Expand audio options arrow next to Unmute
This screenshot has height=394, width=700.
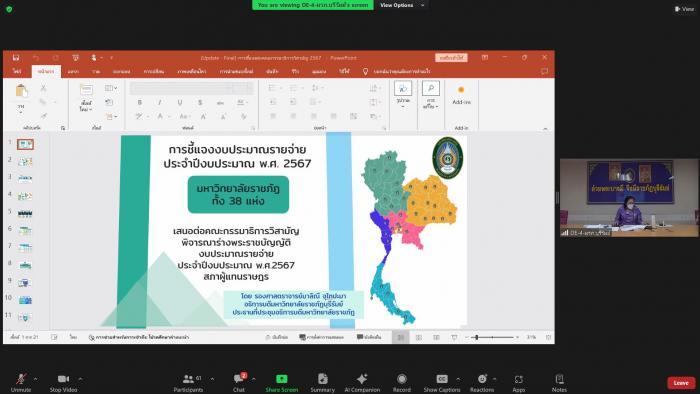[x=35, y=379]
